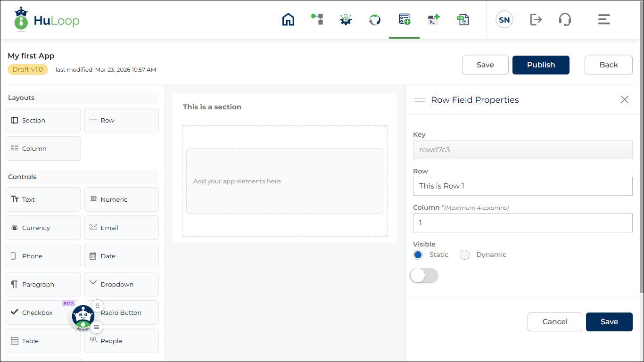Image resolution: width=644 pixels, height=362 pixels.
Task: Add a Column layout element
Action: (x=43, y=148)
